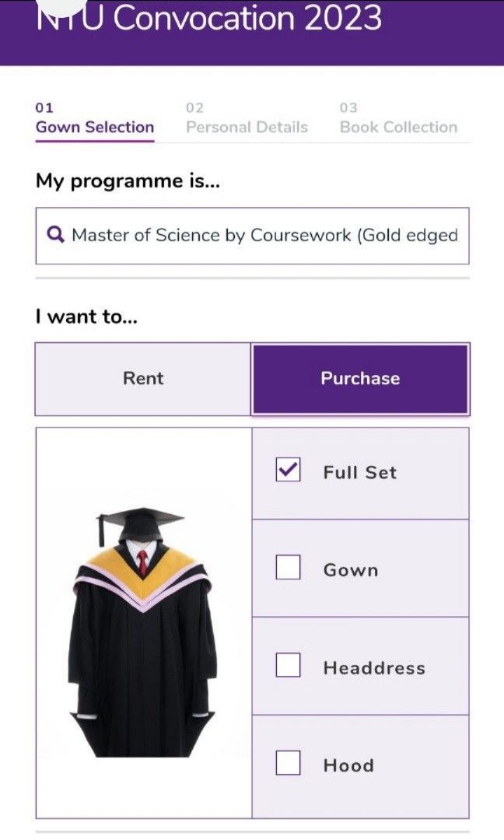Expand the Master of Science programme field
This screenshot has width=504, height=840.
click(x=253, y=236)
